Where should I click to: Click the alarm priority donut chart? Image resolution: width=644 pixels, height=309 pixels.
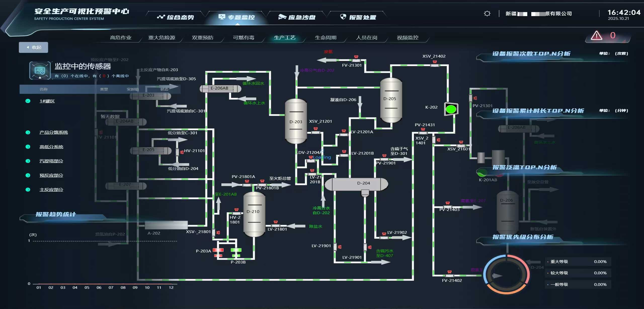[x=506, y=275]
